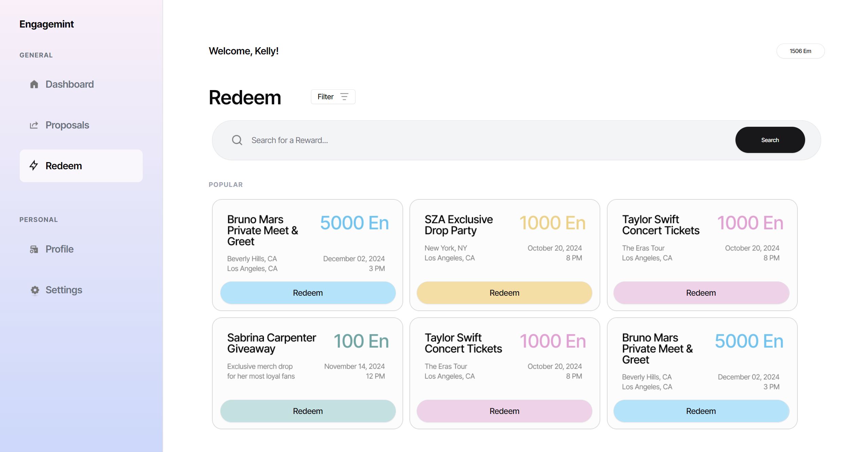Click Search button in the search bar
The height and width of the screenshot is (452, 868).
pos(770,140)
